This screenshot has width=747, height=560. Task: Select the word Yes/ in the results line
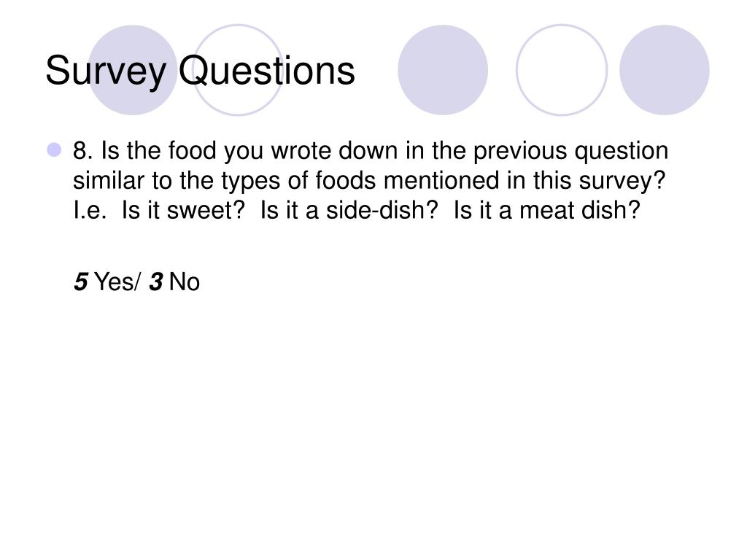(x=117, y=281)
